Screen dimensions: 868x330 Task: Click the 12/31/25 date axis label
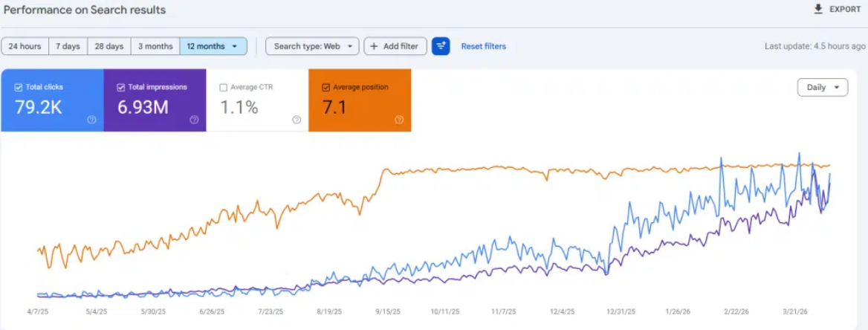[621, 312]
